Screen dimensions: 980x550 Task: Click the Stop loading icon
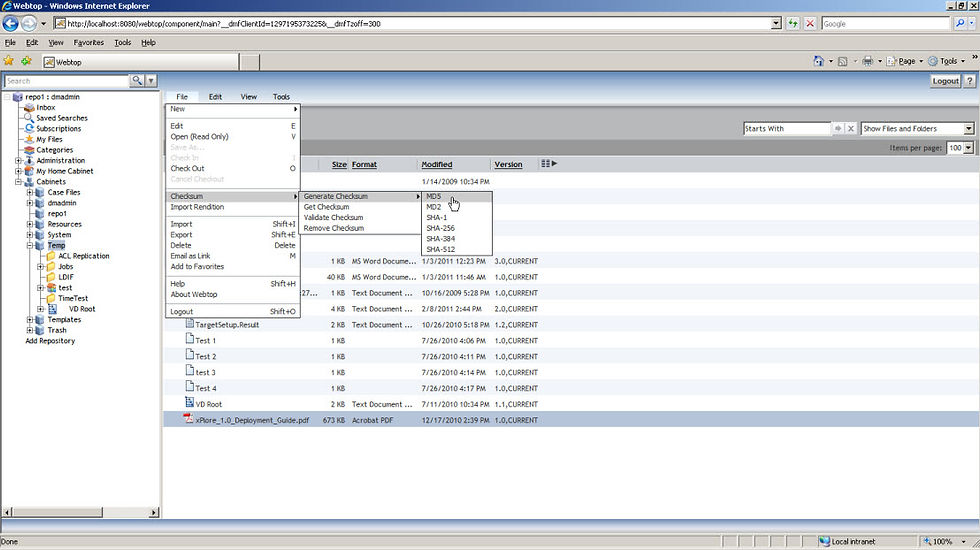(810, 24)
